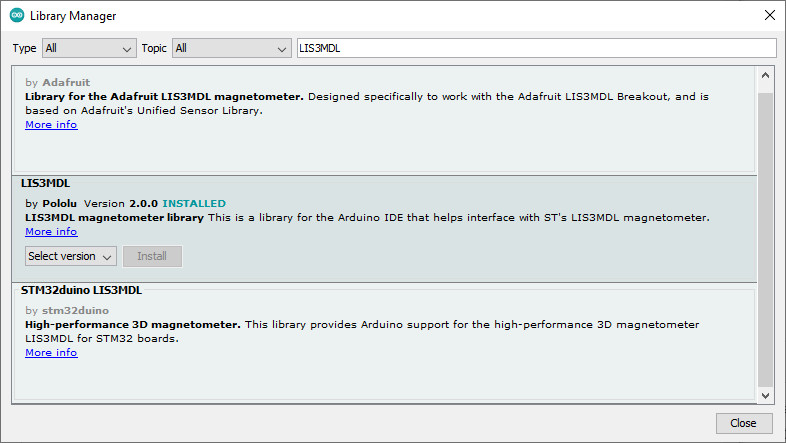Click the 'by stm32duino' author text
Image resolution: width=786 pixels, height=443 pixels.
[67, 310]
